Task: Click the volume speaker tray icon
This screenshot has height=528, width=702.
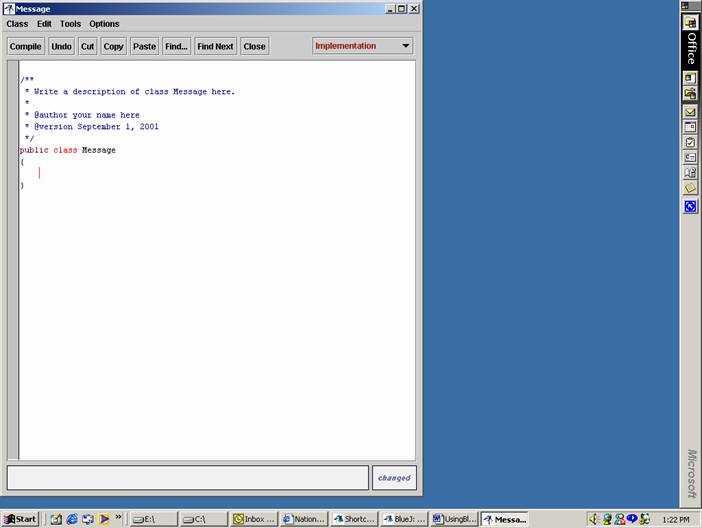Action: click(594, 519)
